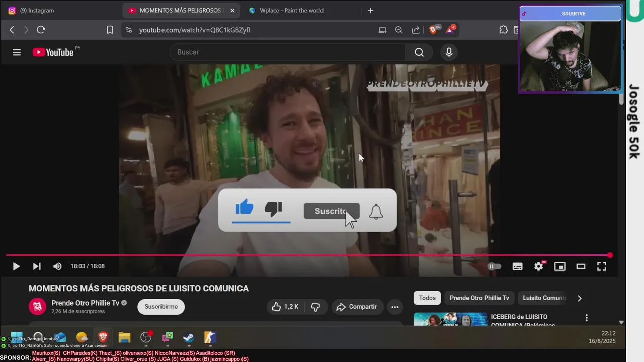Open Steam from taskbar

pos(189,337)
